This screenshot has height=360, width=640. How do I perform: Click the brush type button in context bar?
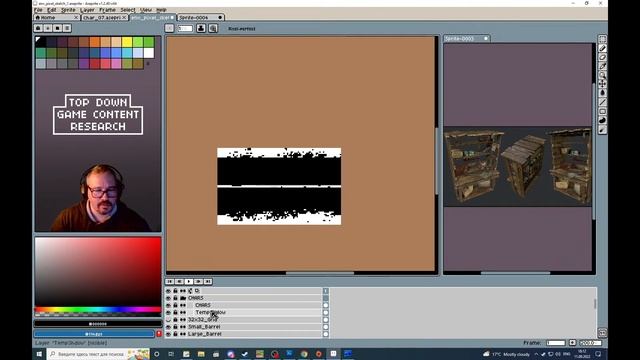pyautogui.click(x=169, y=28)
